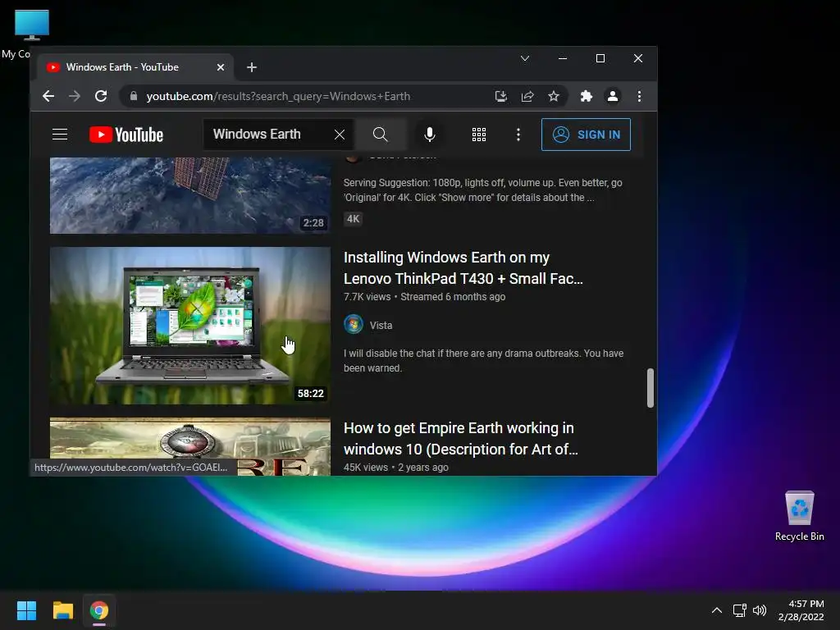Click the page vertical scrollbar thumb
Screen dimensions: 840x630
click(651, 388)
